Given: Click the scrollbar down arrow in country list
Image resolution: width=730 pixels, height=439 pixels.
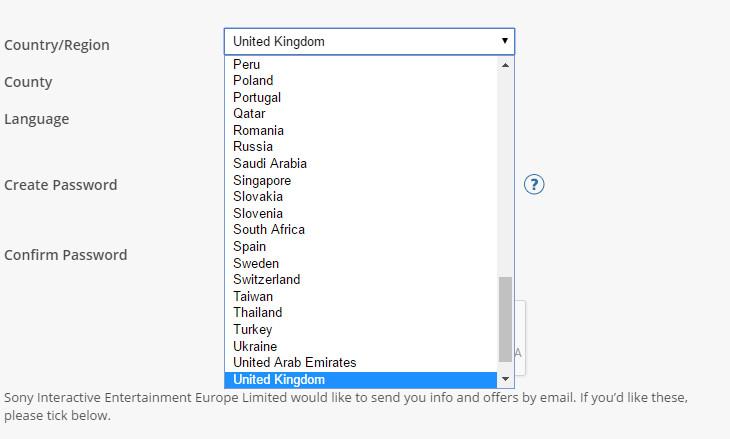Looking at the screenshot, I should [505, 379].
